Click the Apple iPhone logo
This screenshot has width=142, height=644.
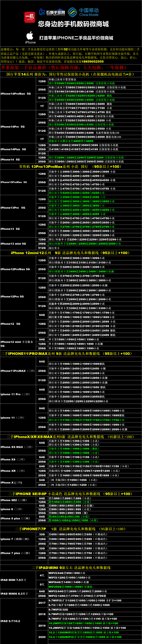point(30,37)
